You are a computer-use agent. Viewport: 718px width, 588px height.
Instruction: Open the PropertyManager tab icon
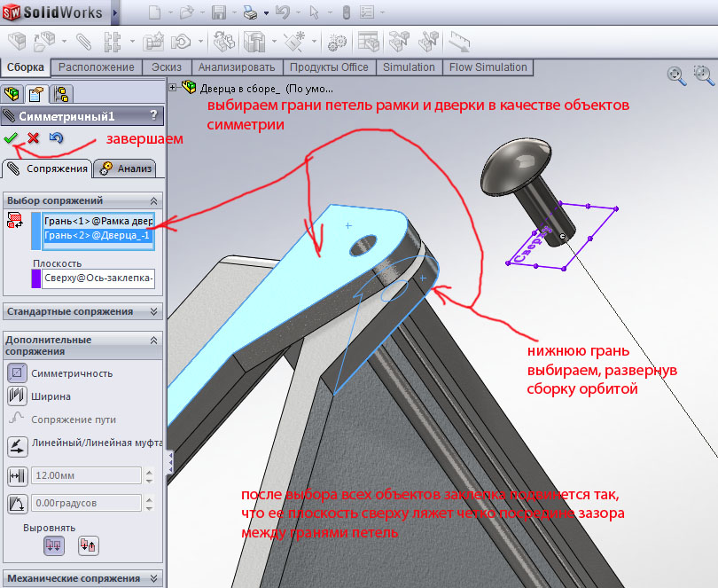[36, 94]
